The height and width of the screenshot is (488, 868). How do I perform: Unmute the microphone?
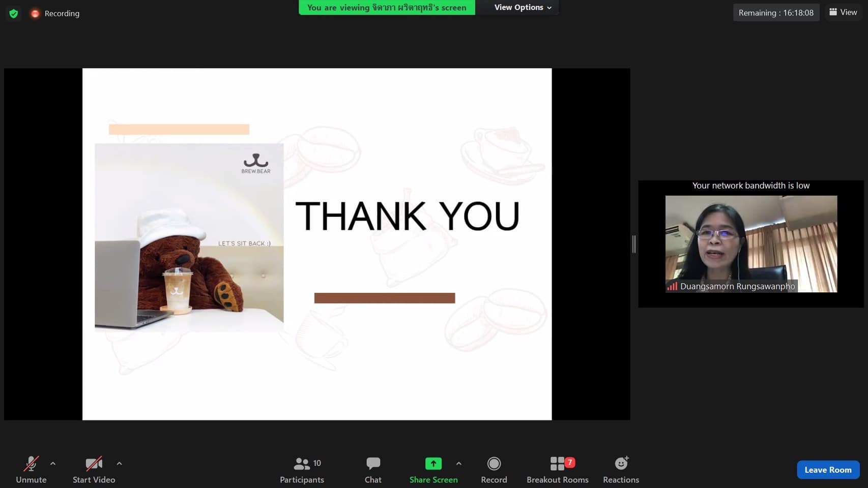31,469
